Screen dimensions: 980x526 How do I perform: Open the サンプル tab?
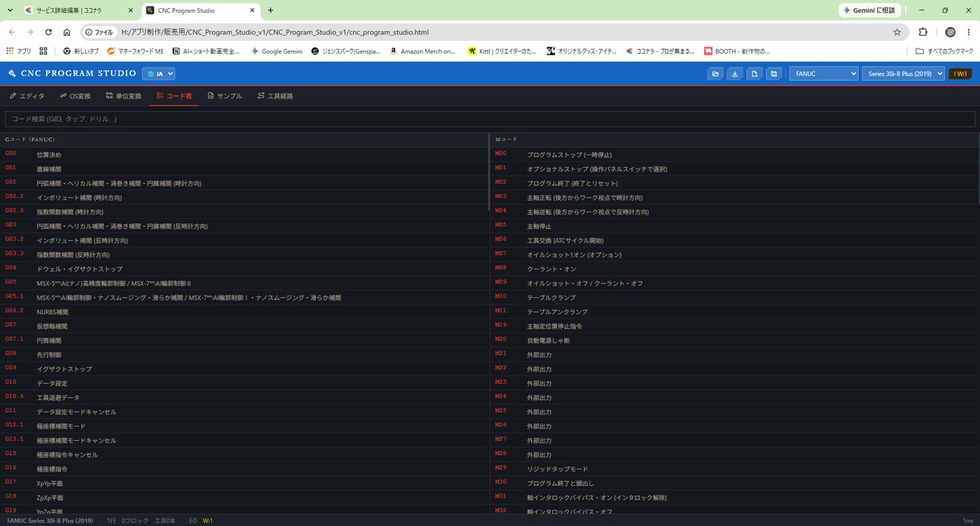click(225, 96)
